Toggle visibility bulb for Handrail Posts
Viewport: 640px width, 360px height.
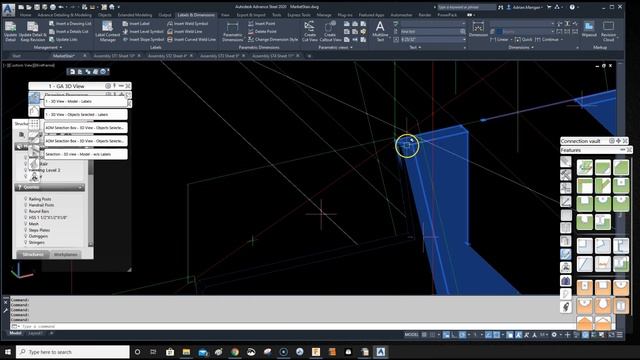(25, 205)
